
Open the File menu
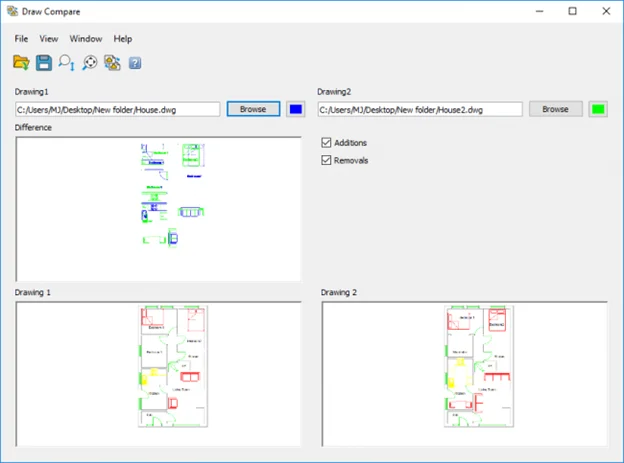[21, 39]
